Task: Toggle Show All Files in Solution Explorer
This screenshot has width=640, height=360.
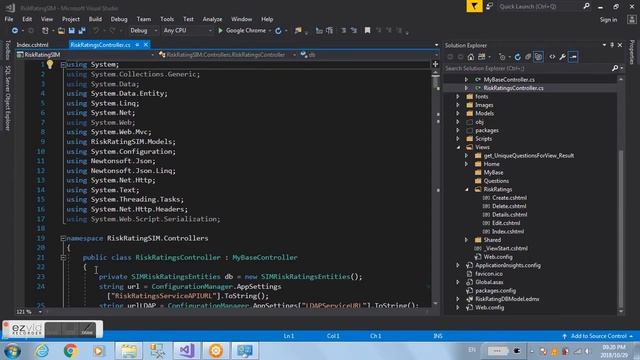Action: tap(538, 57)
